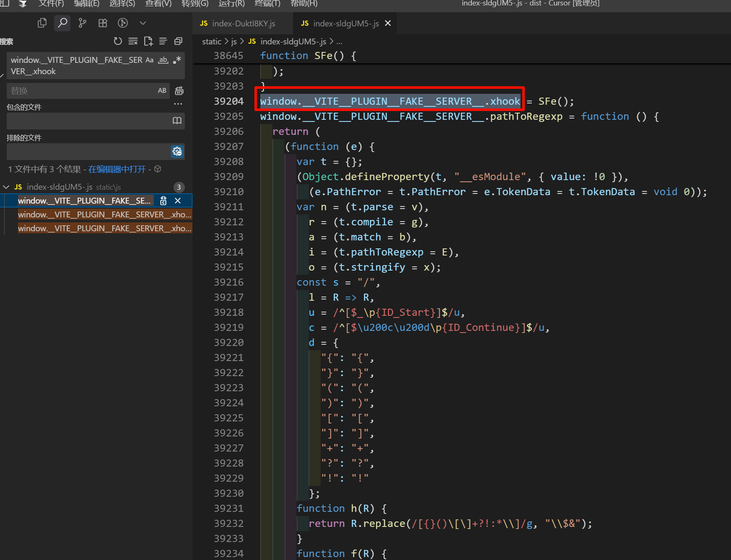Refresh the search results
The height and width of the screenshot is (560, 731).
(118, 41)
